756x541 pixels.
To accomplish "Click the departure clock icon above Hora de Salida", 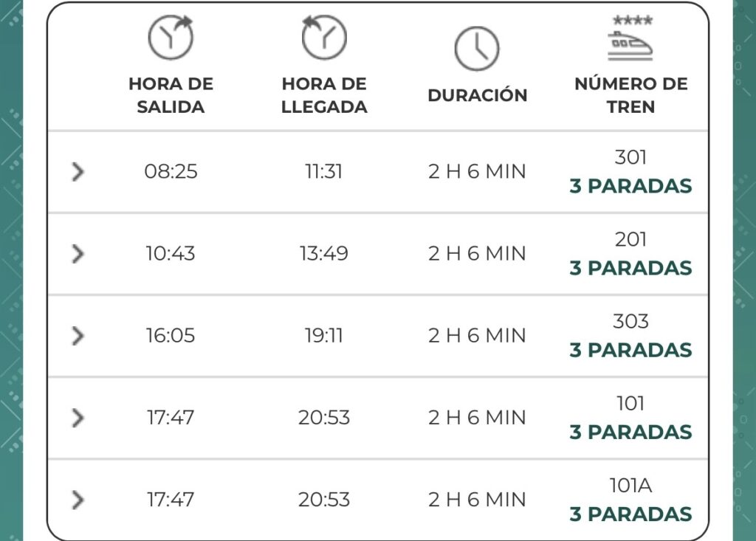I will pyautogui.click(x=171, y=37).
